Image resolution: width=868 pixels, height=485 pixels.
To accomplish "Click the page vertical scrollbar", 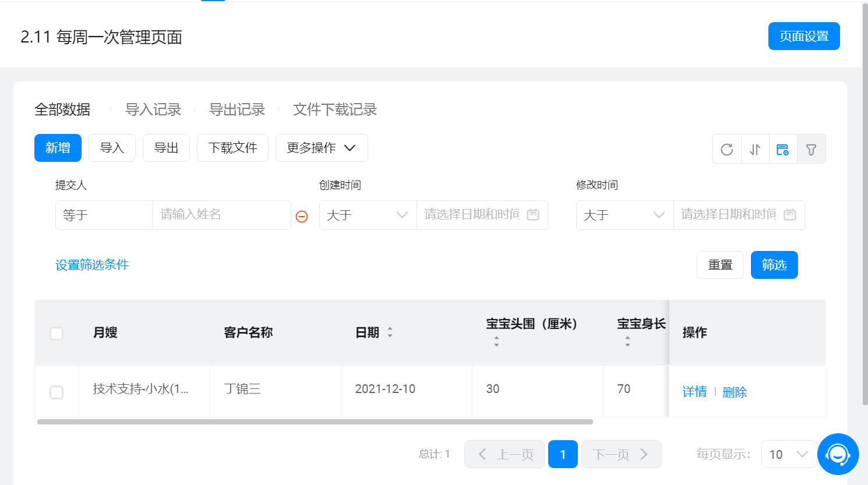I will (x=865, y=204).
